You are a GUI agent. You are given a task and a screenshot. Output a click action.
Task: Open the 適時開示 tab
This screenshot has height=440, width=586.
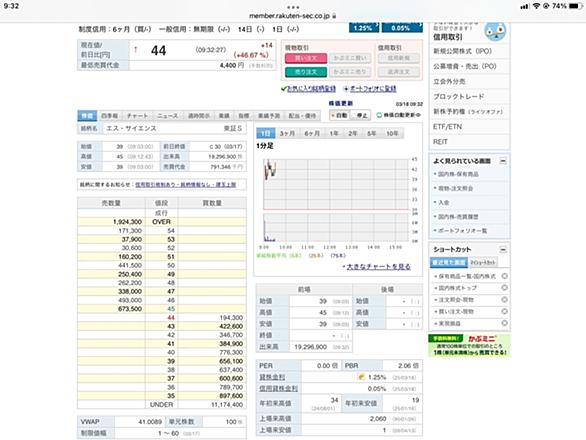[x=198, y=116]
